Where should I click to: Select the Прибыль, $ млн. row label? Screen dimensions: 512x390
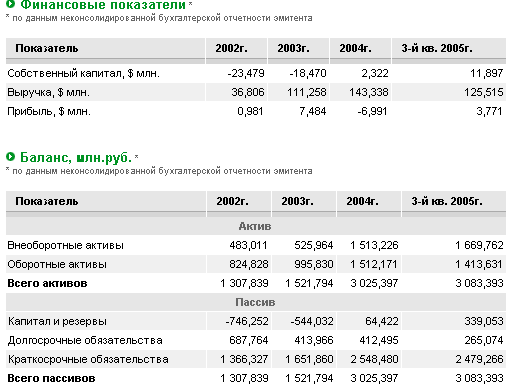(x=49, y=111)
